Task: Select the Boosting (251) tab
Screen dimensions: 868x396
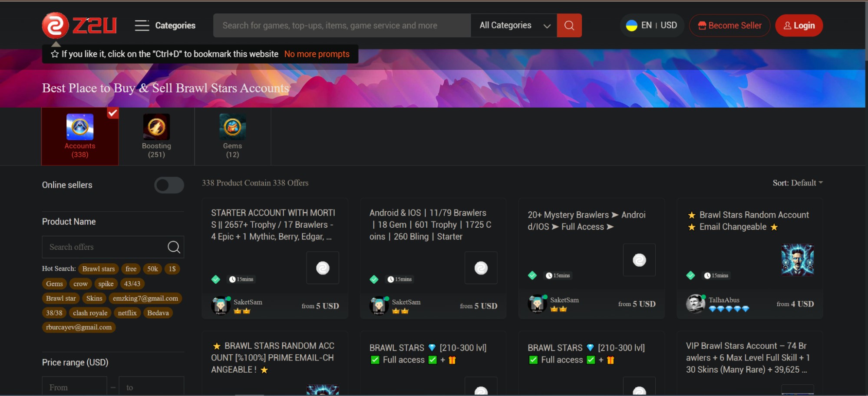Action: click(156, 151)
